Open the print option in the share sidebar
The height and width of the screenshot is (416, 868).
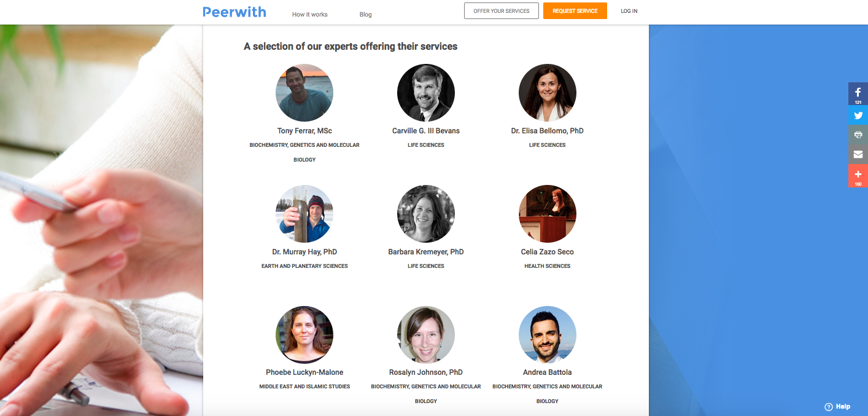point(858,135)
